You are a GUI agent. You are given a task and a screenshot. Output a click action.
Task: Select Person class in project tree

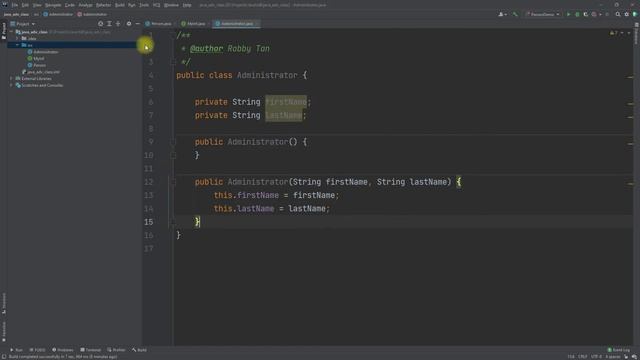pos(37,65)
